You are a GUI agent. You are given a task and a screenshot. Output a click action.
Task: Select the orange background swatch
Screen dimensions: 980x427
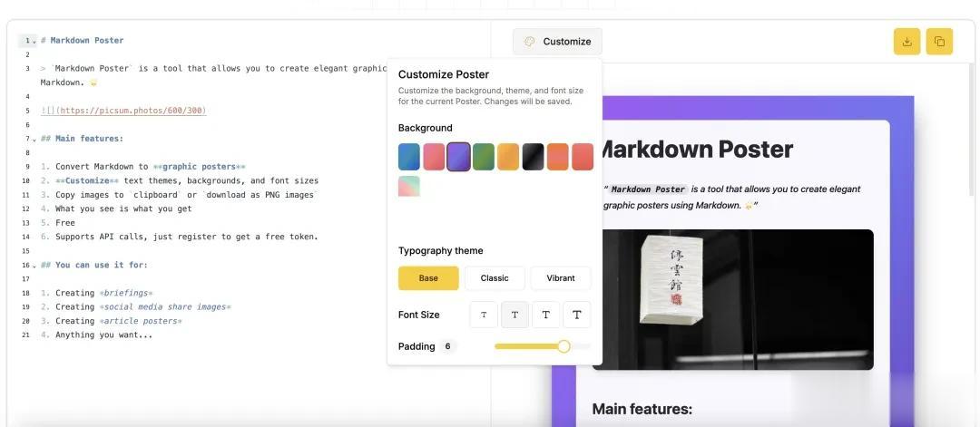coord(557,157)
